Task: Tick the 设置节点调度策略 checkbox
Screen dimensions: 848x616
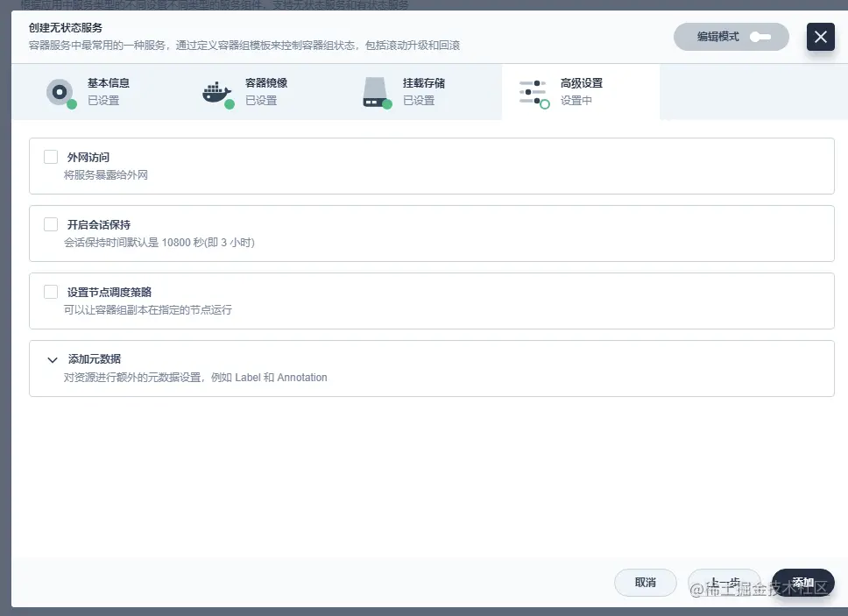Action: (51, 292)
